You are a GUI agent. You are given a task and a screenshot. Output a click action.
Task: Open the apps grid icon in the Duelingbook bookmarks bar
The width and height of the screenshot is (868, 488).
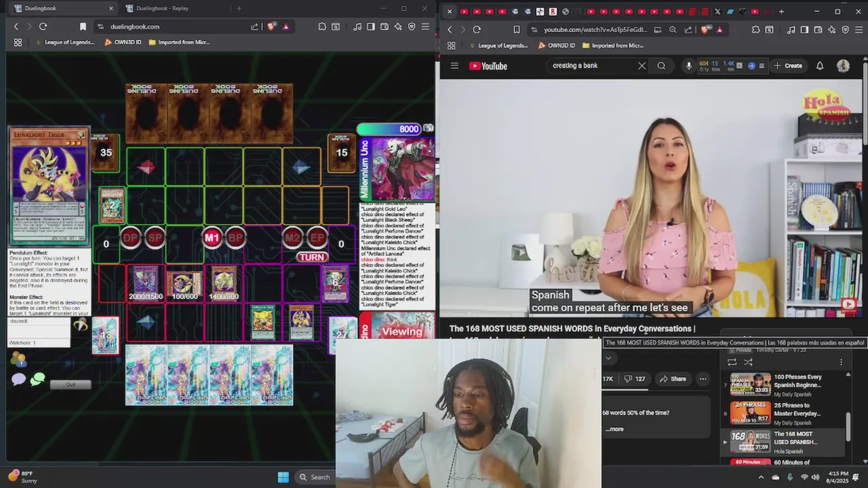click(18, 42)
